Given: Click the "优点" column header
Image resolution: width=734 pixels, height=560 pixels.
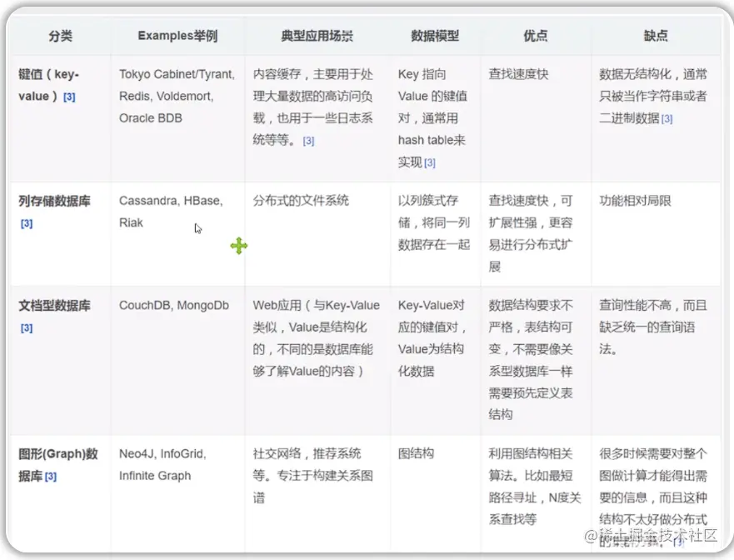Looking at the screenshot, I should (x=536, y=36).
